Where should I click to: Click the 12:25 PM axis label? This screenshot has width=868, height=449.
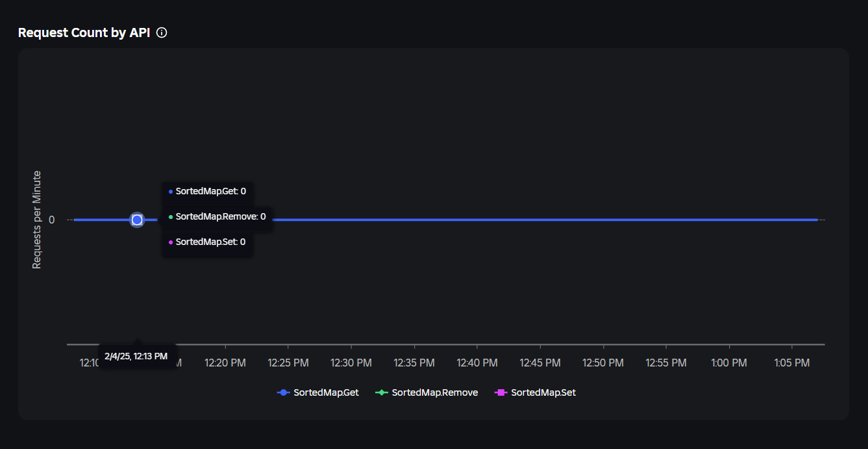pyautogui.click(x=288, y=363)
